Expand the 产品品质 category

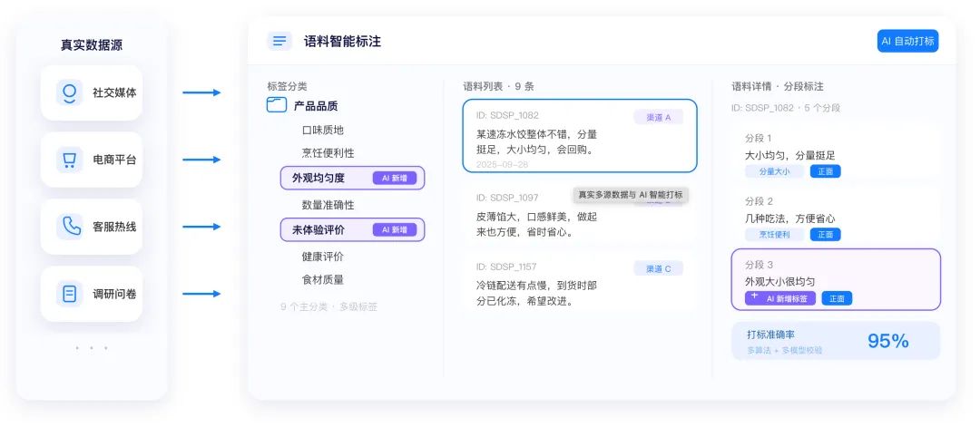(x=316, y=105)
